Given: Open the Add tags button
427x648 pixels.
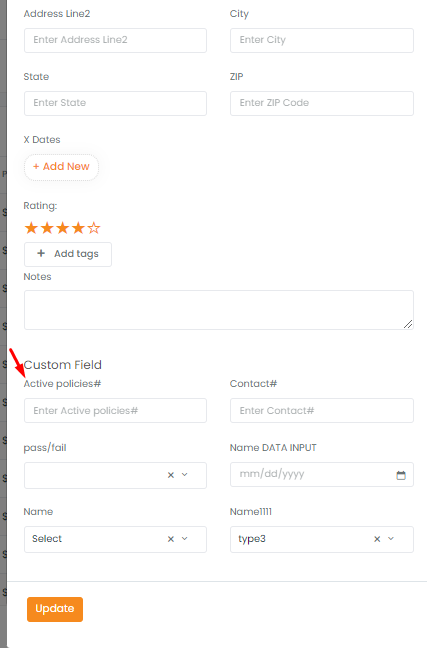Looking at the screenshot, I should (x=68, y=254).
